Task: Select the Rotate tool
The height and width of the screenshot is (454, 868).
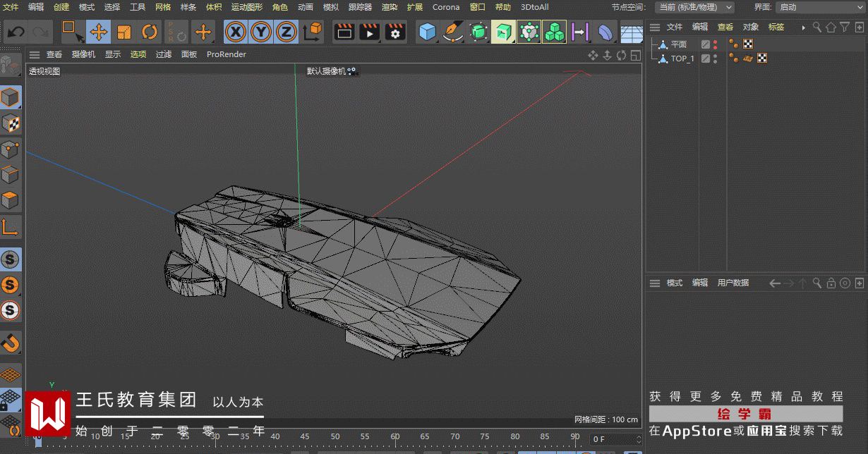Action: coord(150,32)
